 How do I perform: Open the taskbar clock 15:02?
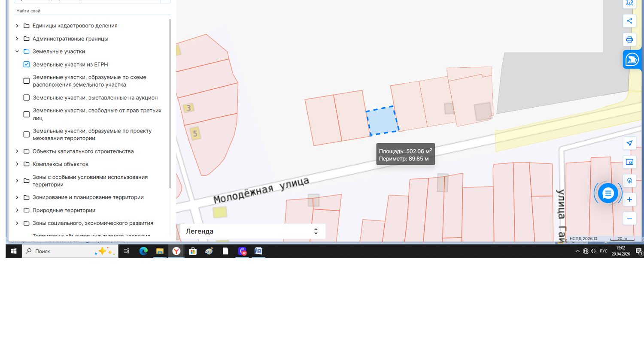[621, 251]
